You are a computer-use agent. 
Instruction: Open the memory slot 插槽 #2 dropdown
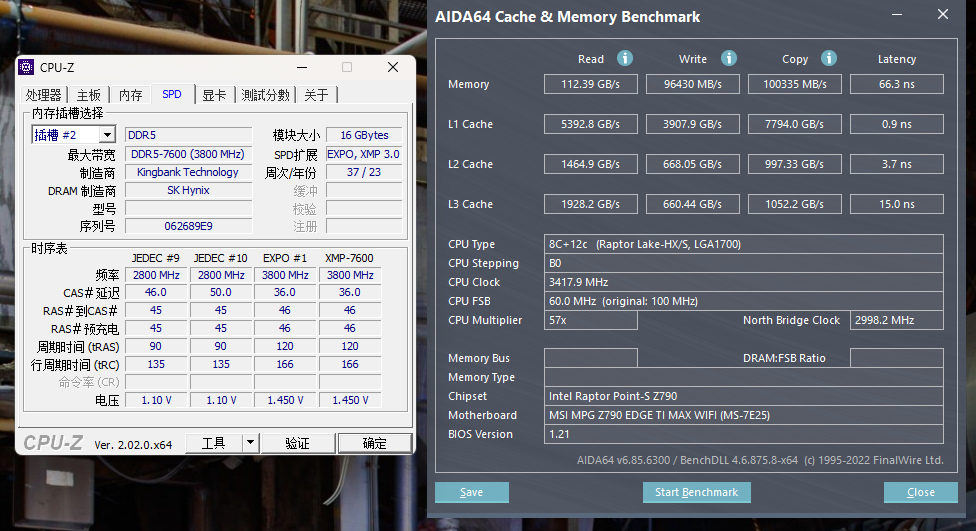coord(107,134)
